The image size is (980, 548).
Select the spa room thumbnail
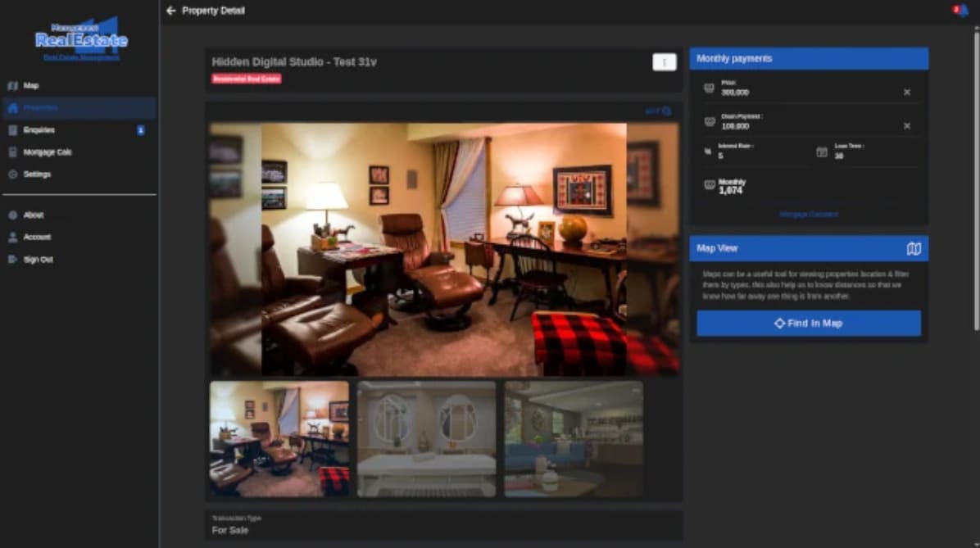(427, 438)
